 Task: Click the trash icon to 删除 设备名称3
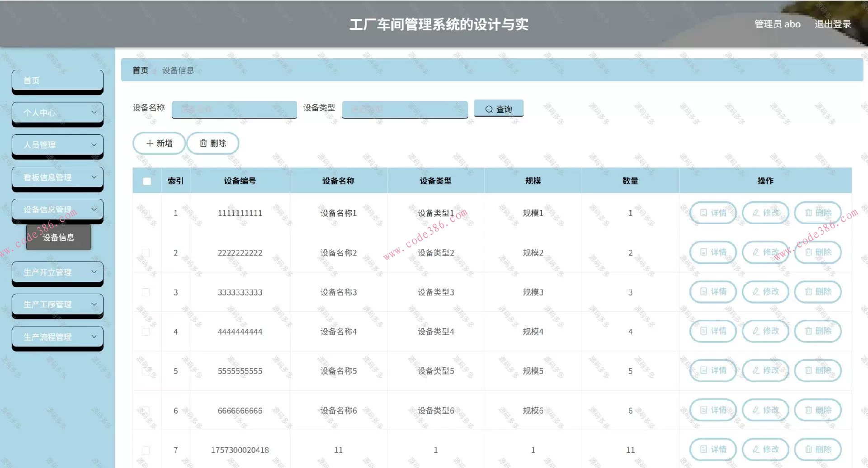[807, 292]
